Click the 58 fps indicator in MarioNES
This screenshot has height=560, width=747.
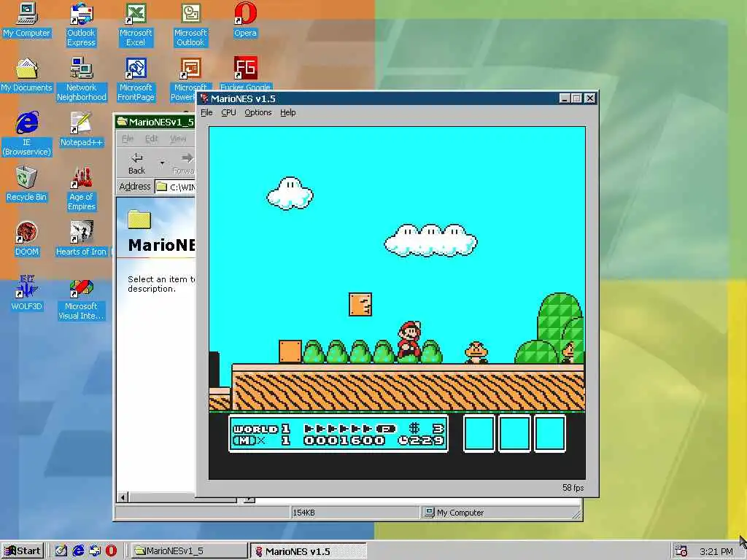[573, 488]
